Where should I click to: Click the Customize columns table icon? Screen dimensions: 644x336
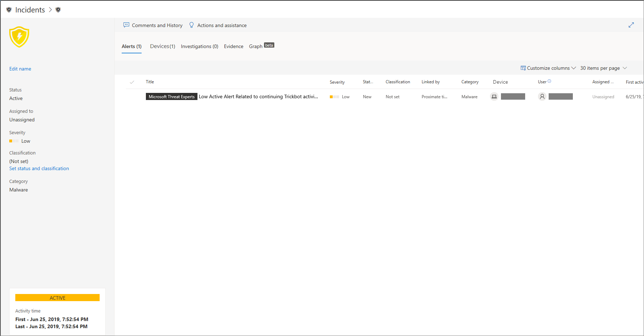(523, 68)
